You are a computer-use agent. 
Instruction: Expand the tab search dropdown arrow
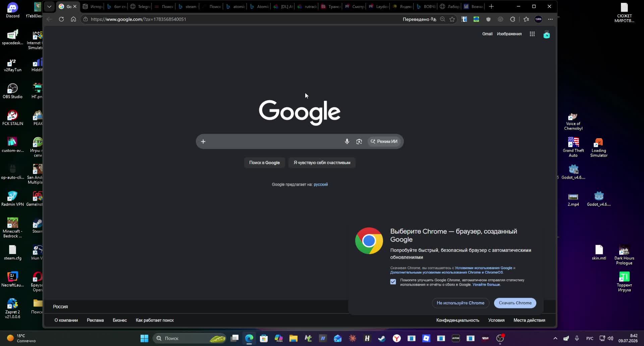tap(49, 6)
